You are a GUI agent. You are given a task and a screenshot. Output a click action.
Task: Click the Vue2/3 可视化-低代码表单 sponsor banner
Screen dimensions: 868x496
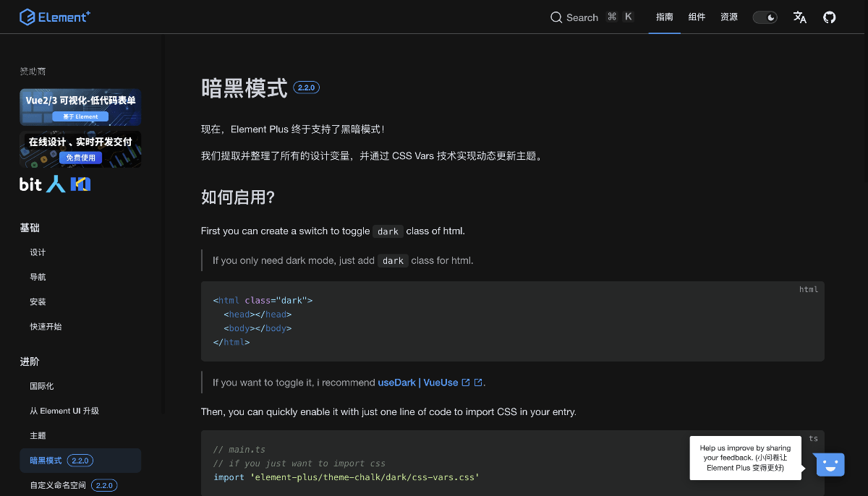click(x=80, y=107)
